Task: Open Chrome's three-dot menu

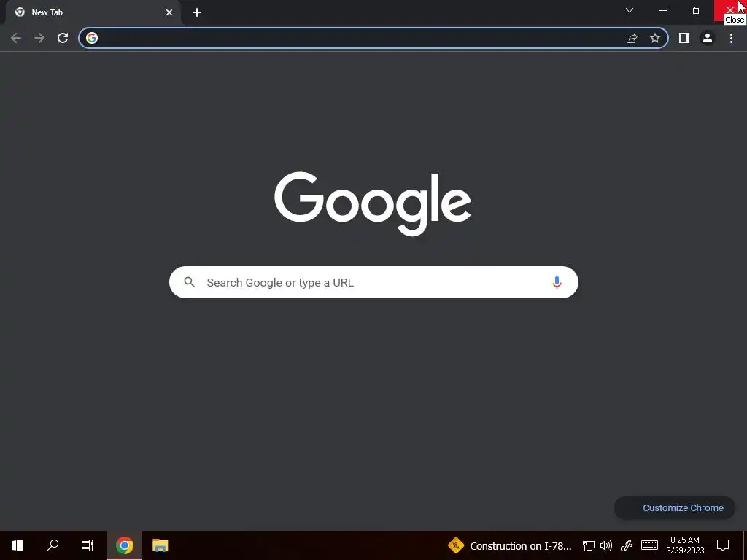Action: (731, 38)
